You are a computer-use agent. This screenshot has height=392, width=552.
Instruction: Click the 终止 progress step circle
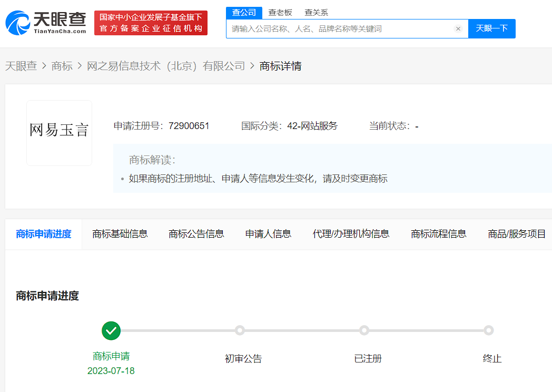[x=488, y=330]
